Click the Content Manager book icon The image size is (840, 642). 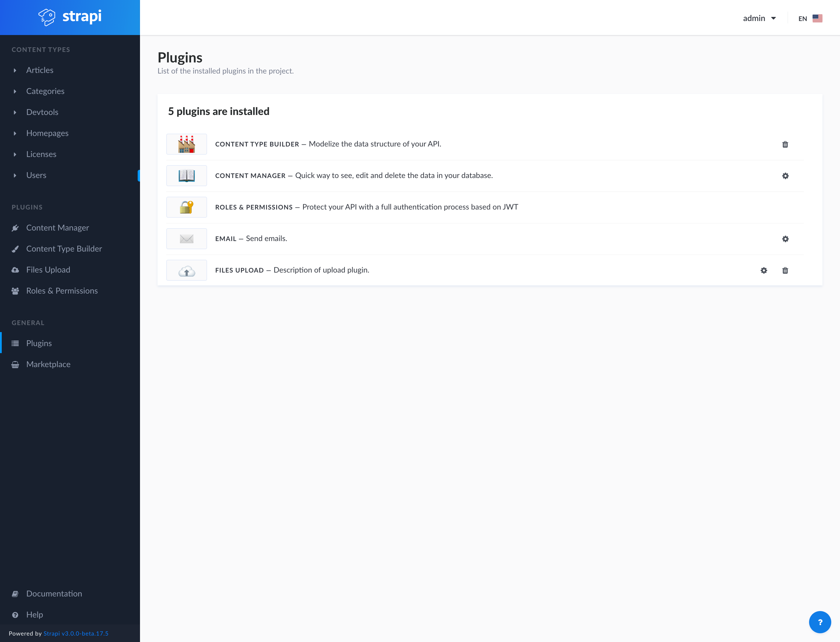pos(186,176)
